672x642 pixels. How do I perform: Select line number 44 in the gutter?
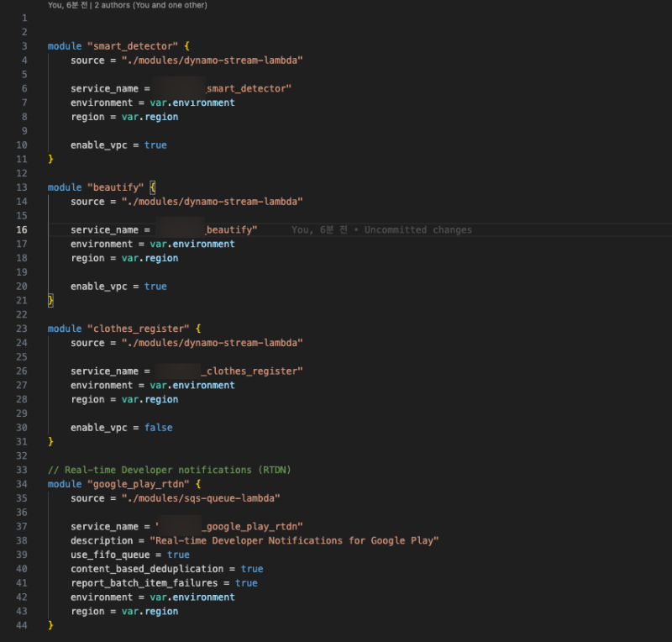click(x=22, y=625)
